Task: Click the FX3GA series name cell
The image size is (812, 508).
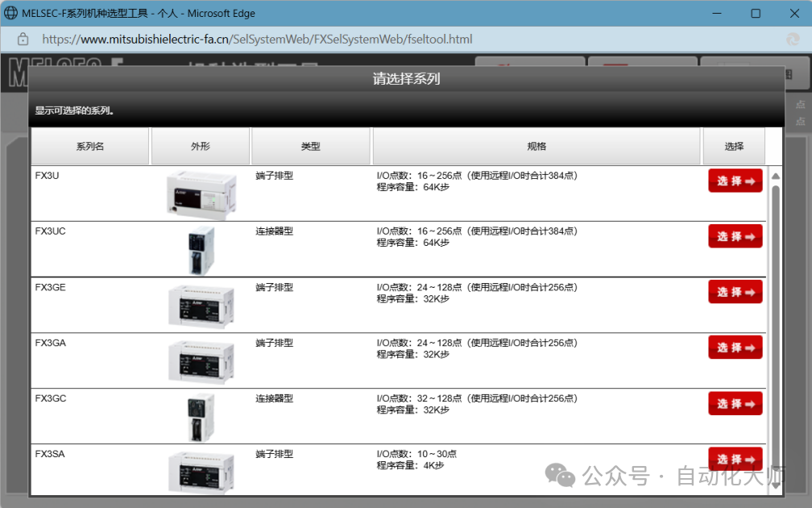Action: tap(50, 343)
